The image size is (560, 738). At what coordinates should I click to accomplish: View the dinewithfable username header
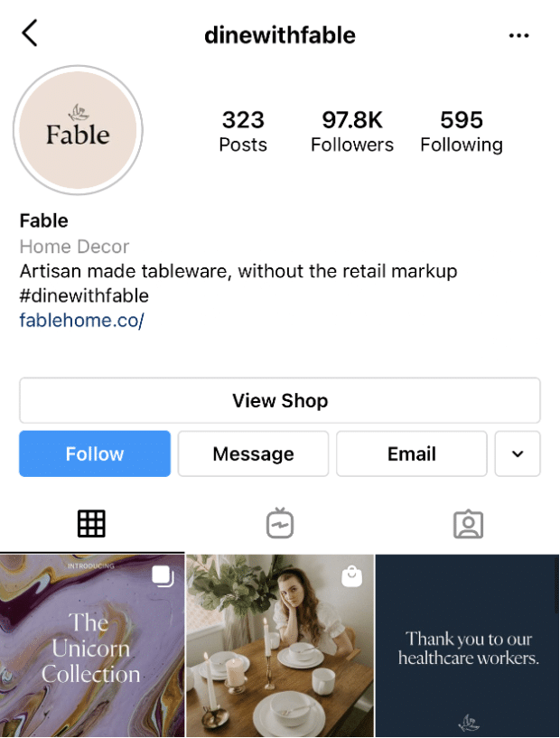click(279, 35)
